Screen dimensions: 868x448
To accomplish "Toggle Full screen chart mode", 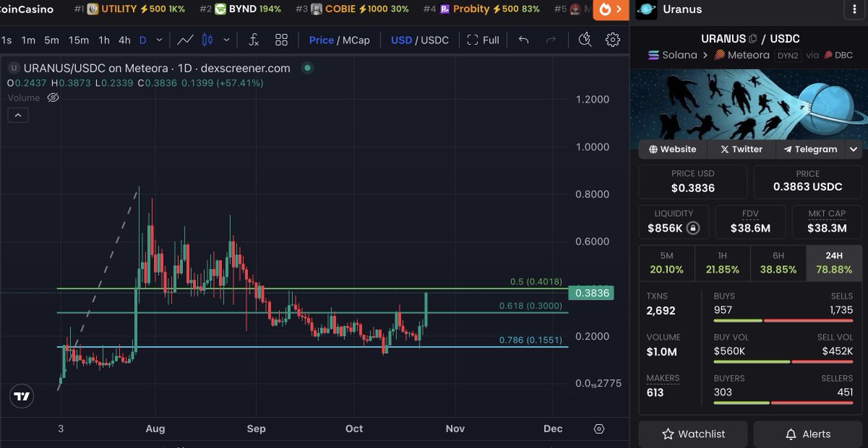I will 483,40.
